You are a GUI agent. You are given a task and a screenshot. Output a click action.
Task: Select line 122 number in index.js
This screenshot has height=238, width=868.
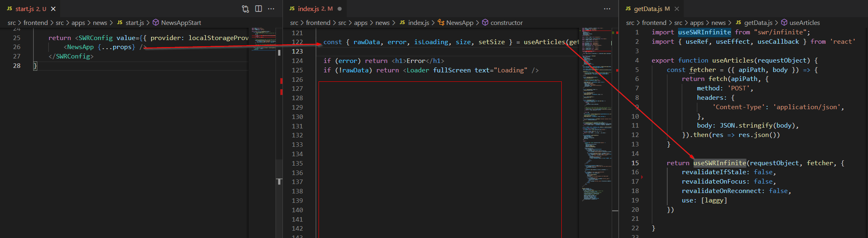tap(297, 42)
